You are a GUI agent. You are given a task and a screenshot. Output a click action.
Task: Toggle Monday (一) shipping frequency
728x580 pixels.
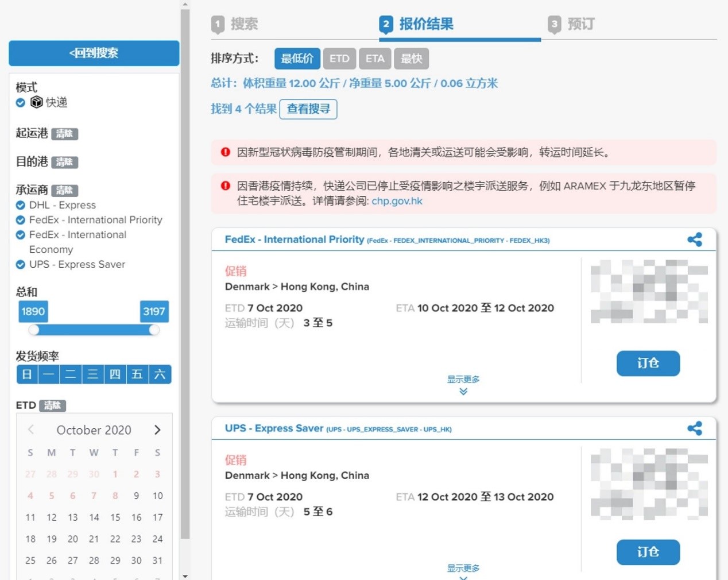coord(49,374)
